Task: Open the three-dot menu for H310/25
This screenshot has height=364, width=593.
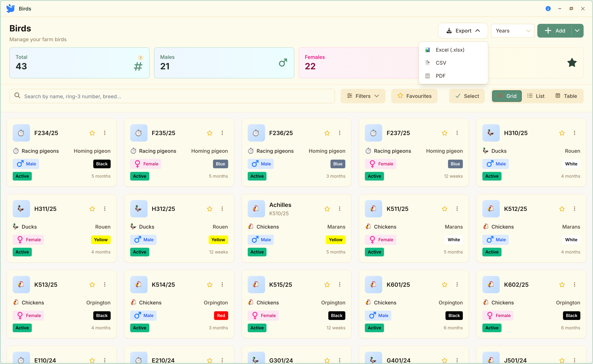Action: tap(574, 133)
